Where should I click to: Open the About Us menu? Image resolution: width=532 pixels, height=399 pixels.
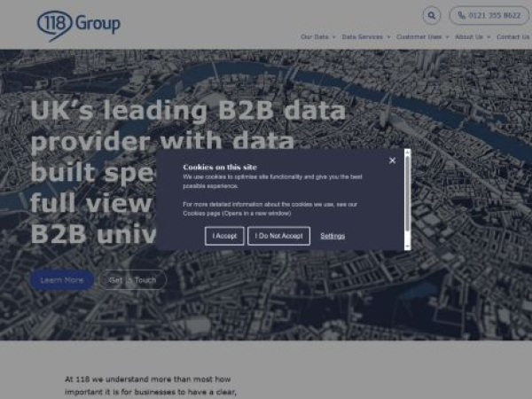pos(469,37)
